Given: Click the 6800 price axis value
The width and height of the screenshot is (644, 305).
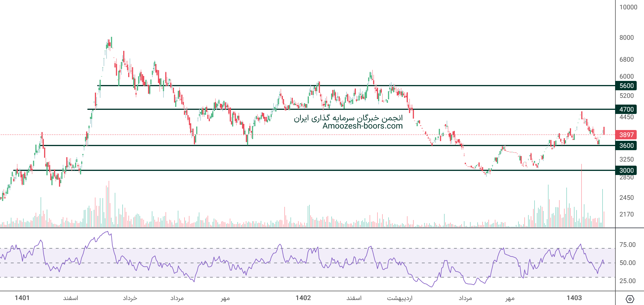Looking at the screenshot, I should click(626, 59).
